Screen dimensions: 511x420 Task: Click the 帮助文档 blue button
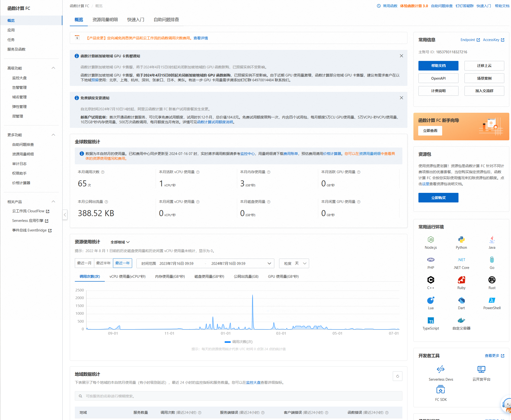click(x=438, y=66)
